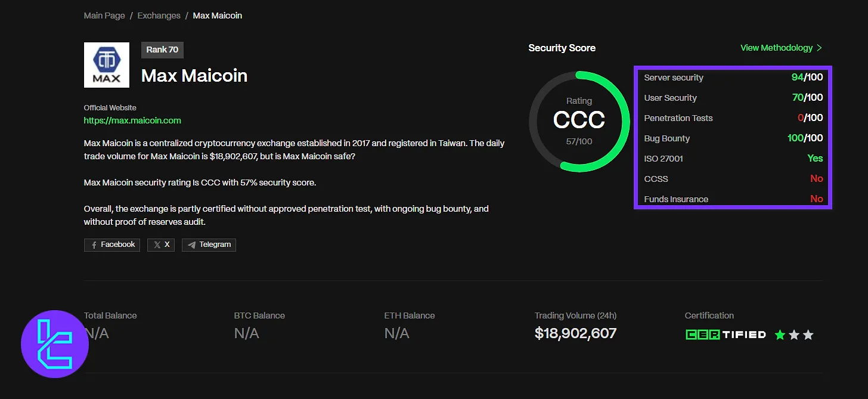The height and width of the screenshot is (399, 868).
Task: Click the CCC rating circular gauge
Action: [x=579, y=122]
